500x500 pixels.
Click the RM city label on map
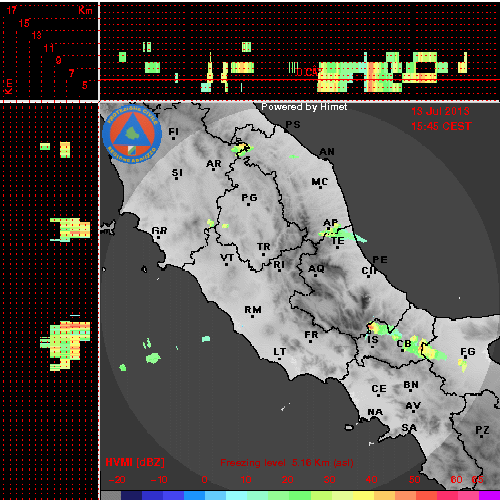(253, 310)
